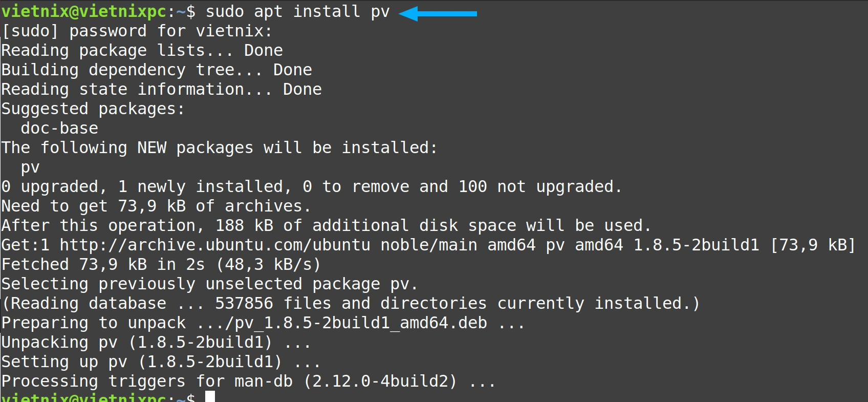
Task: Click the blue arrow pointing at the command
Action: [x=438, y=13]
